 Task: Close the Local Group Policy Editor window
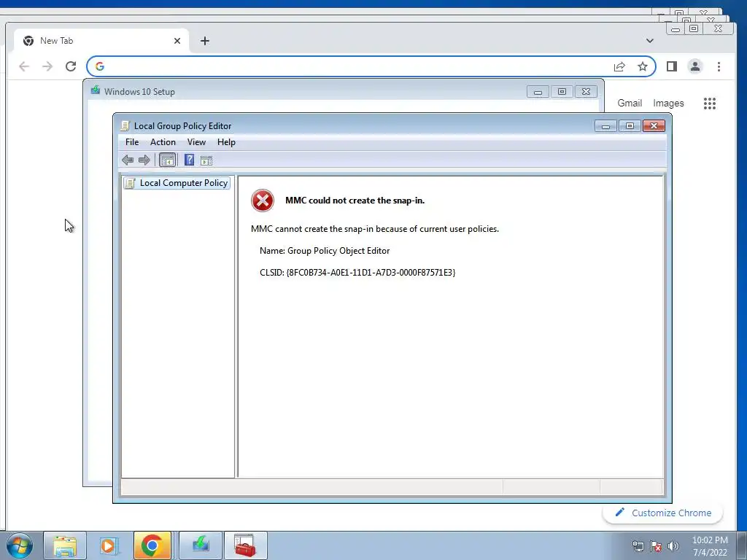pyautogui.click(x=654, y=125)
